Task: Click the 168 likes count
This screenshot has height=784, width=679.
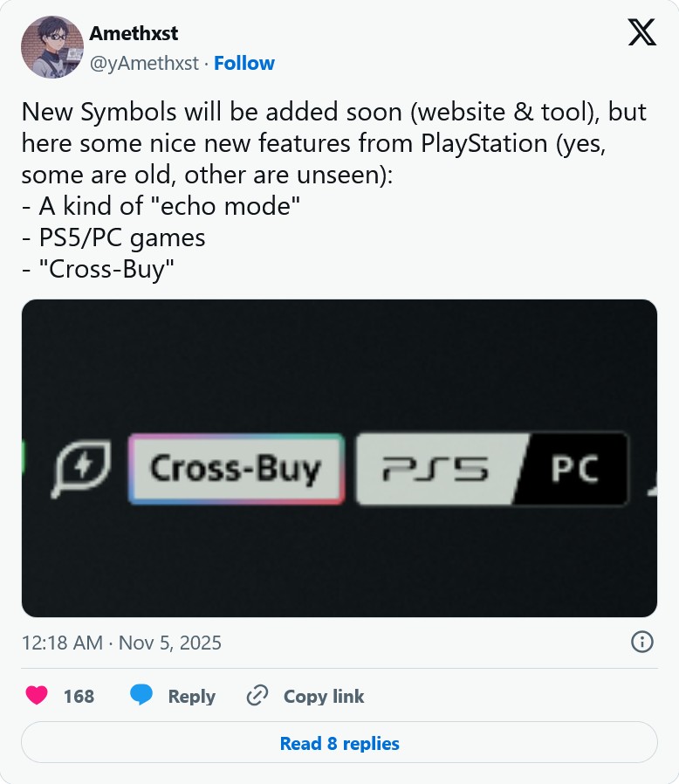Action: (x=79, y=696)
